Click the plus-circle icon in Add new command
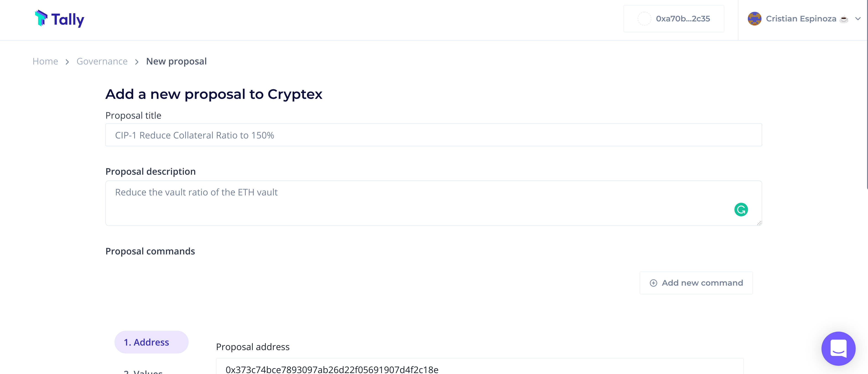The width and height of the screenshot is (868, 374). point(653,283)
